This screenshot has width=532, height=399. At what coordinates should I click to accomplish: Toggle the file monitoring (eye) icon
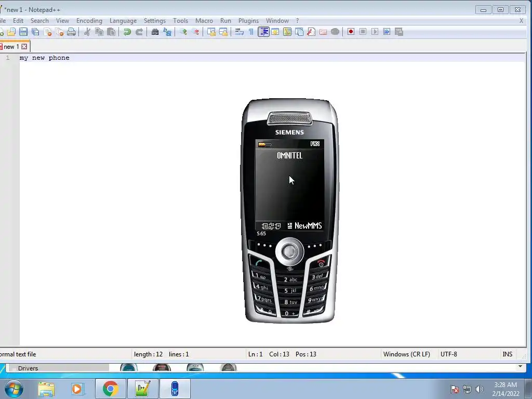[335, 32]
